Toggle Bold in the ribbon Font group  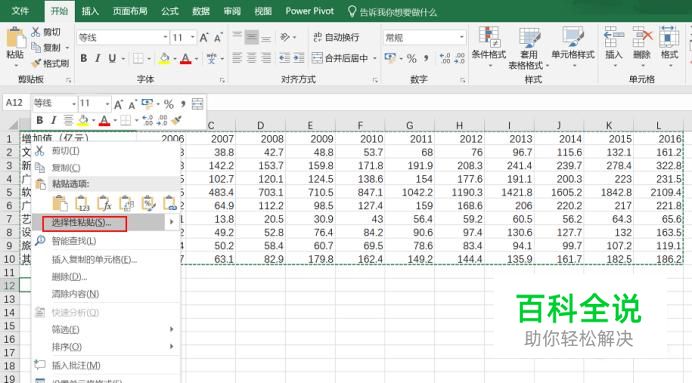pyautogui.click(x=83, y=58)
